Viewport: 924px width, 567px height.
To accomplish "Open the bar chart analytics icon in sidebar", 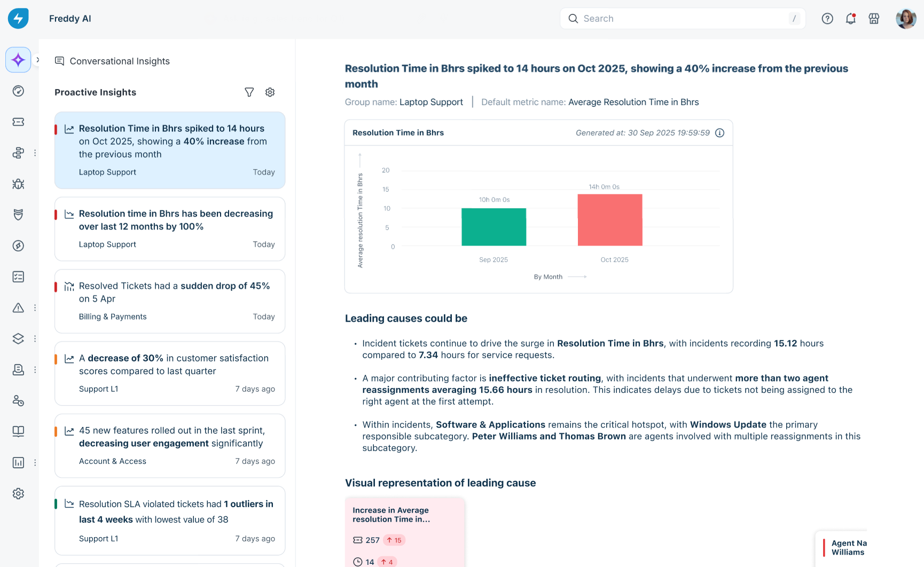I will pyautogui.click(x=18, y=462).
